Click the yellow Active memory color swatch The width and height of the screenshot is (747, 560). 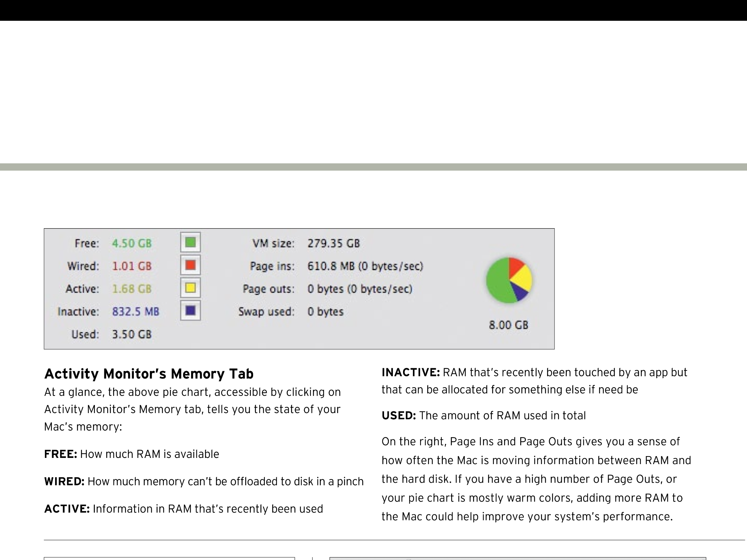(x=190, y=288)
